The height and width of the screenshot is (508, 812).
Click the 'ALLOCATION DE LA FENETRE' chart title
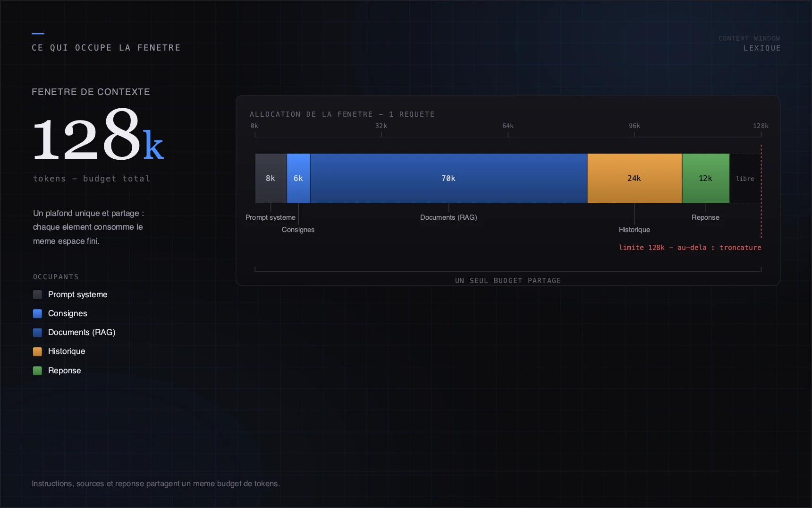click(x=342, y=114)
